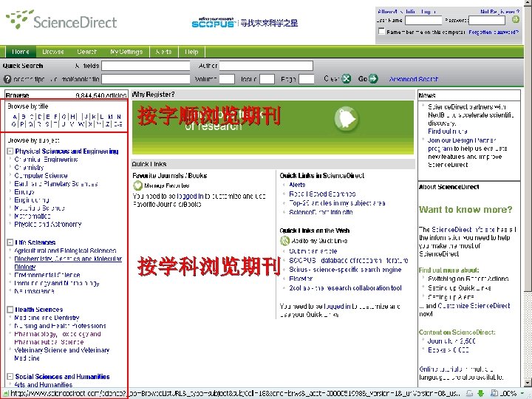Browse titles starting with H
This screenshot has width=532, height=399.
click(x=73, y=117)
